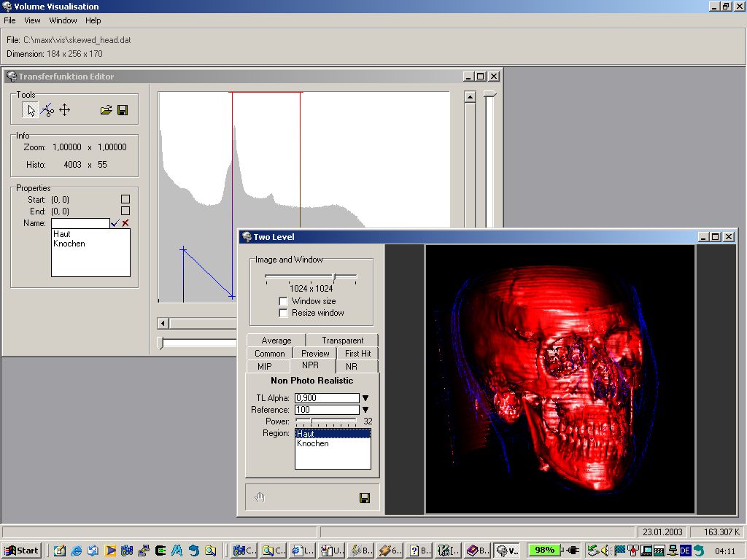Select Knochen in the Region list
The height and width of the screenshot is (560, 747).
point(313,443)
